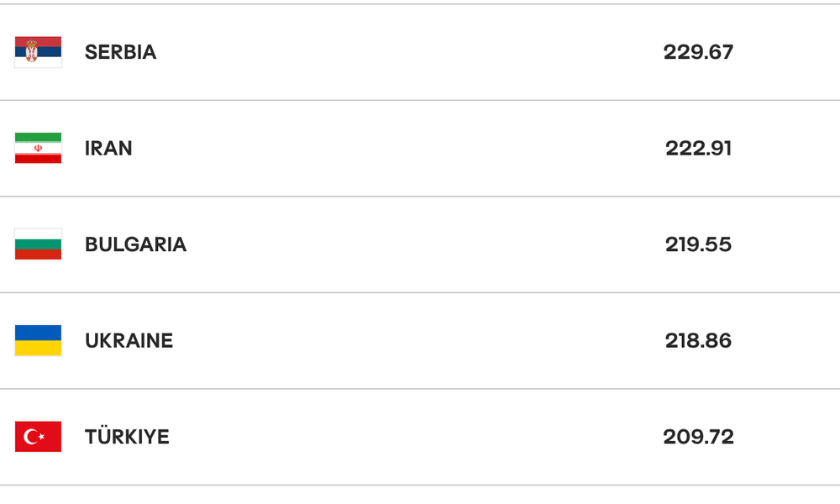The image size is (840, 504).
Task: Select Serbia's score 229.67
Action: tap(698, 52)
